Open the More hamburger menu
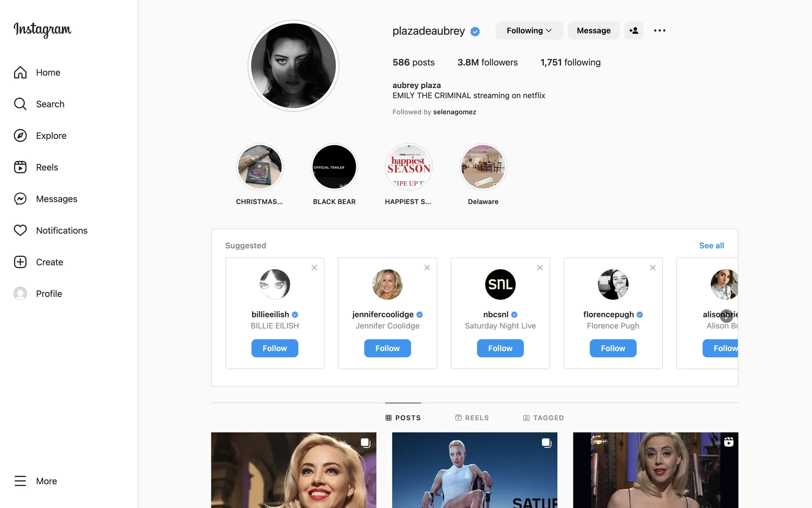The image size is (812, 508). point(20,481)
